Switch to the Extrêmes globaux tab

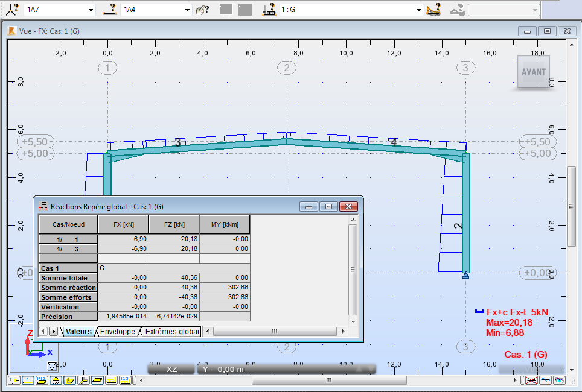click(x=172, y=332)
